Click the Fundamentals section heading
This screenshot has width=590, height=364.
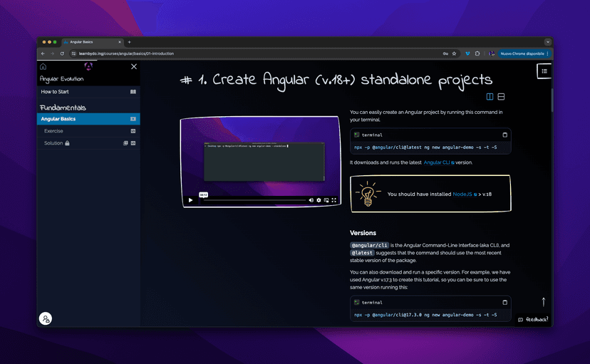coord(63,108)
